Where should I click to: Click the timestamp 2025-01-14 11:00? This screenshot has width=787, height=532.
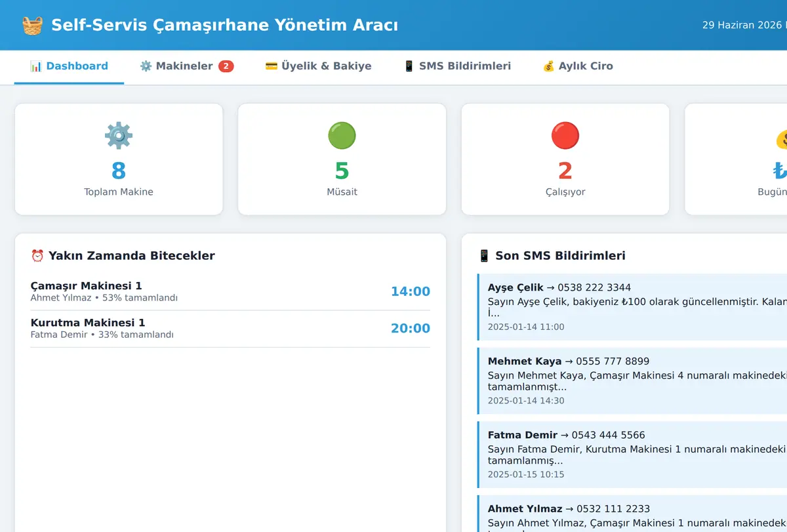tap(526, 327)
